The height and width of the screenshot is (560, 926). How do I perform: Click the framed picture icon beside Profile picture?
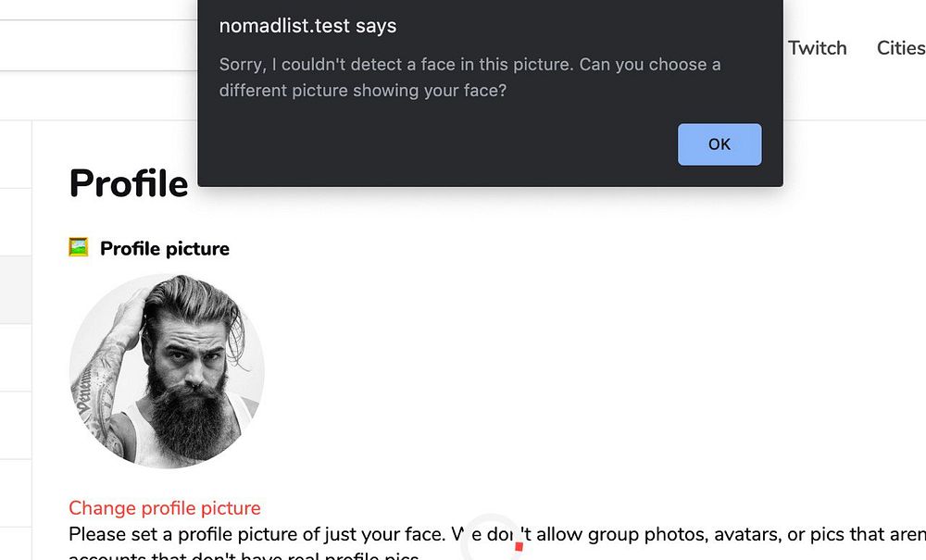[x=79, y=247]
